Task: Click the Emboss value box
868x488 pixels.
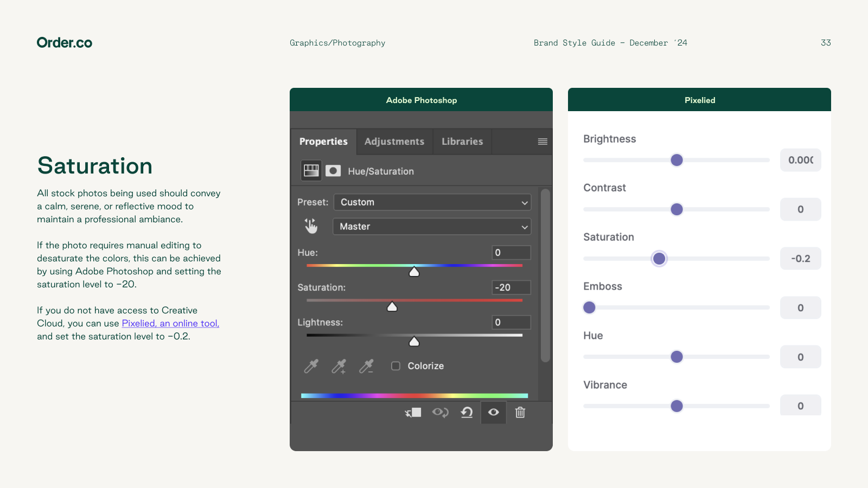Action: pyautogui.click(x=801, y=308)
